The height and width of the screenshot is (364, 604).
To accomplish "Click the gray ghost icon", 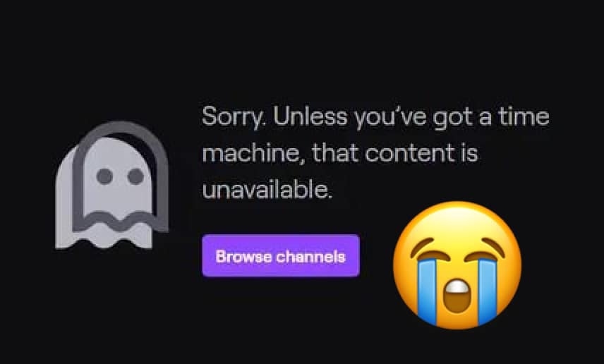I will coord(112,186).
